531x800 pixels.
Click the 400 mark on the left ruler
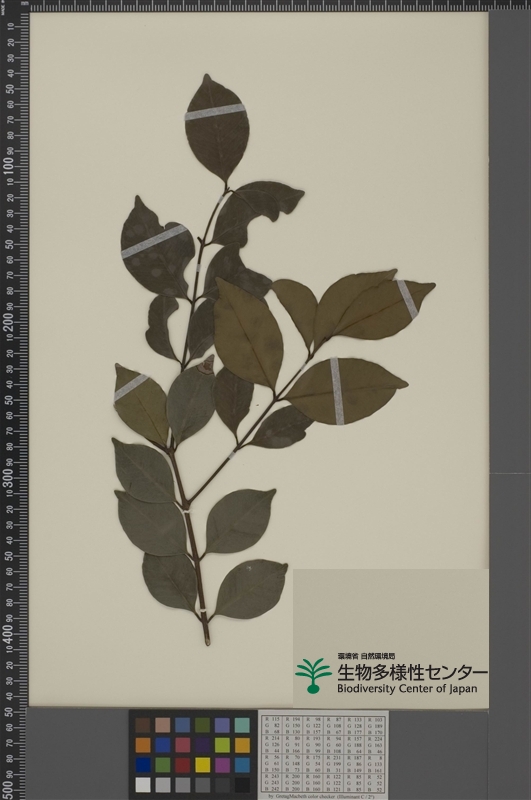point(9,633)
